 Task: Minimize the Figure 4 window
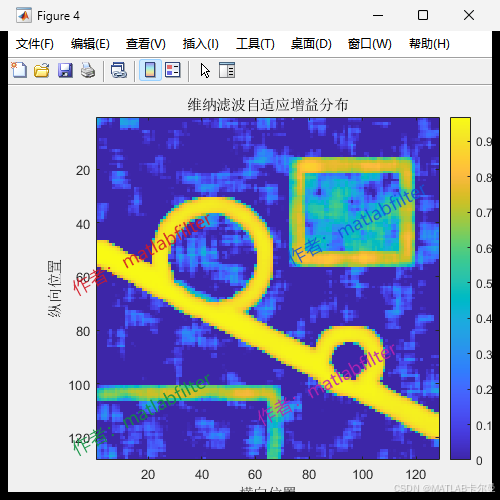tap(378, 15)
